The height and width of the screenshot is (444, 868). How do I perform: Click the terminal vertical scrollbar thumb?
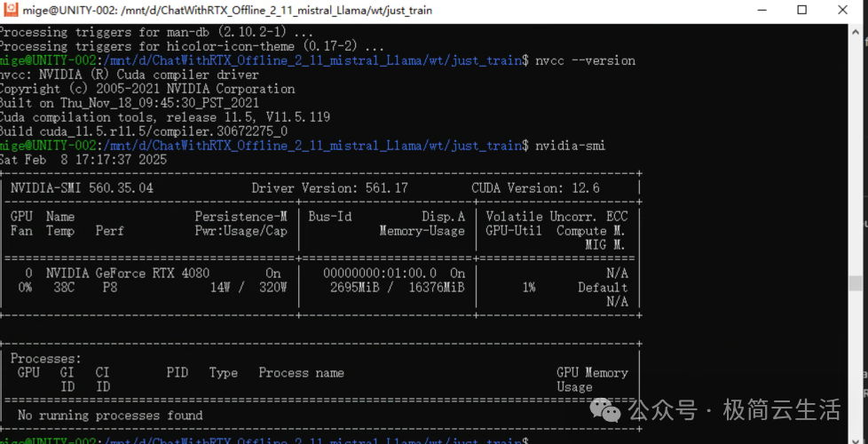pyautogui.click(x=856, y=283)
